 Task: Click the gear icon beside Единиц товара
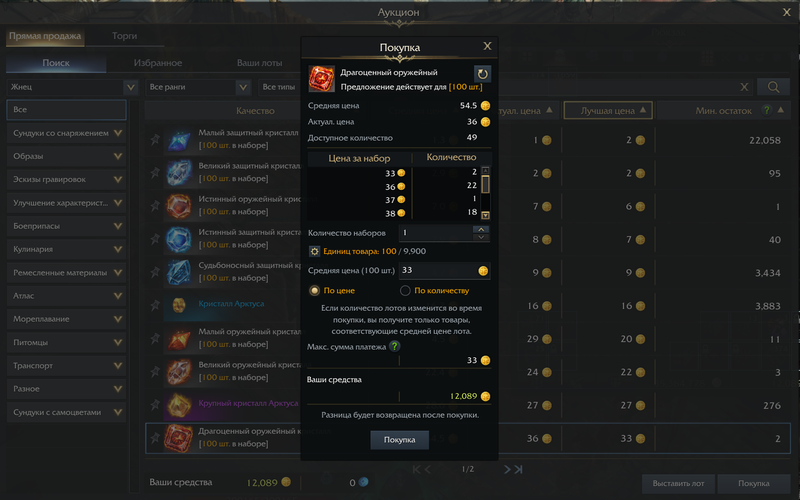click(314, 251)
